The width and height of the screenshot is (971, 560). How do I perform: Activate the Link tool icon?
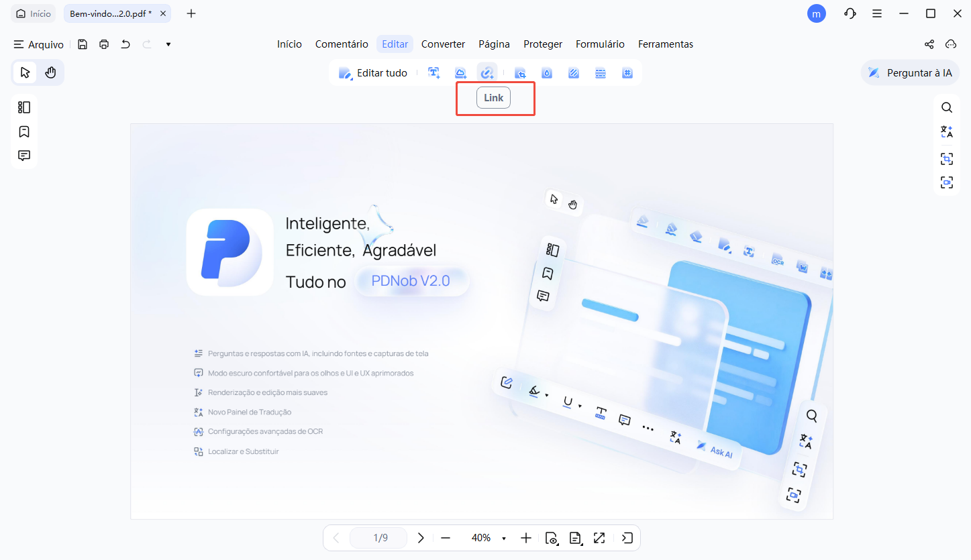(487, 73)
